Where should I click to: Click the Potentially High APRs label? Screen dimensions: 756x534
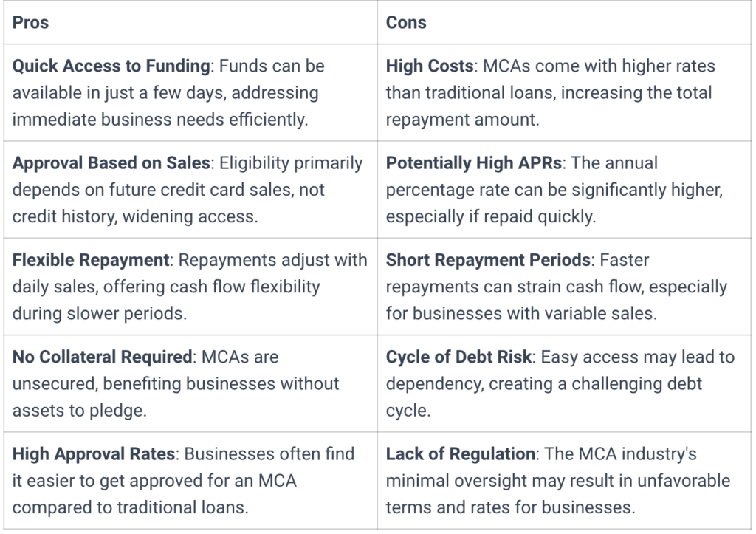(x=474, y=163)
